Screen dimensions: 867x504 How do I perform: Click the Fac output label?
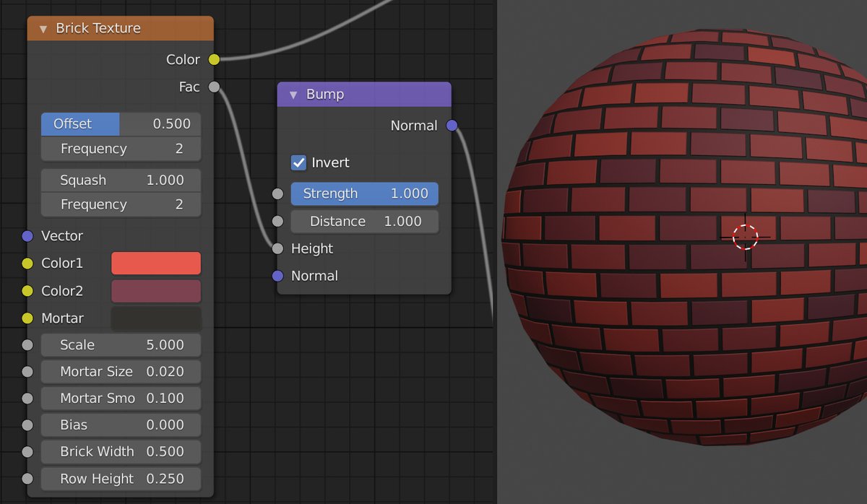(189, 87)
